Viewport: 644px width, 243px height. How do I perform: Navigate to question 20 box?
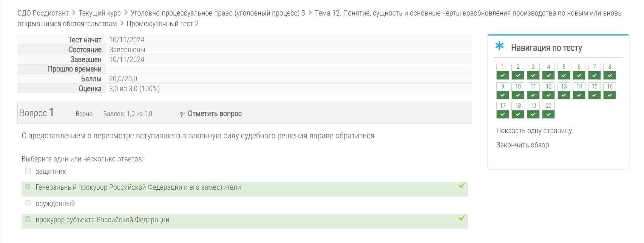[x=548, y=110]
